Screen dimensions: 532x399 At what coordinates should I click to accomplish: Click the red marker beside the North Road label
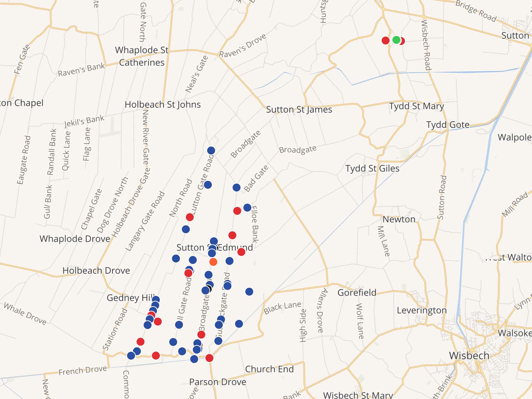click(190, 217)
